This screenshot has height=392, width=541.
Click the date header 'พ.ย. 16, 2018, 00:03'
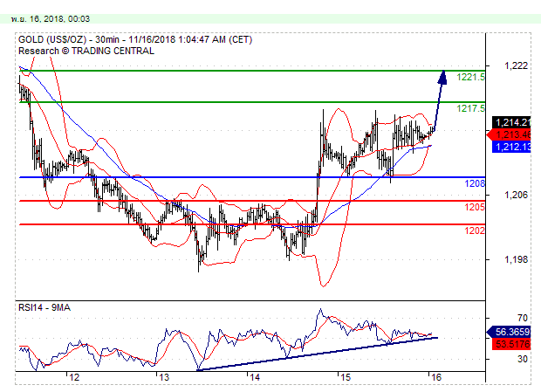click(51, 18)
